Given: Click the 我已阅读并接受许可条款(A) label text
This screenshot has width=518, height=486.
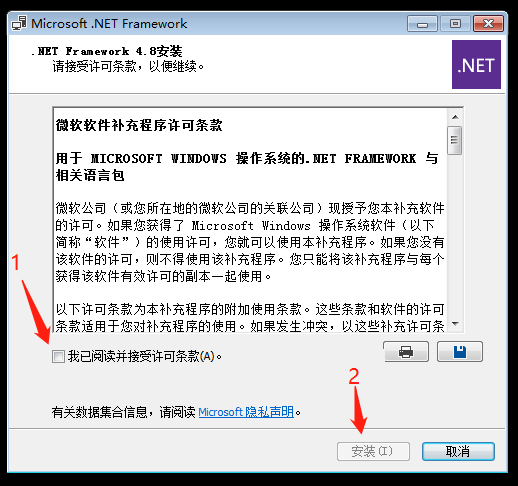Looking at the screenshot, I should (x=145, y=356).
